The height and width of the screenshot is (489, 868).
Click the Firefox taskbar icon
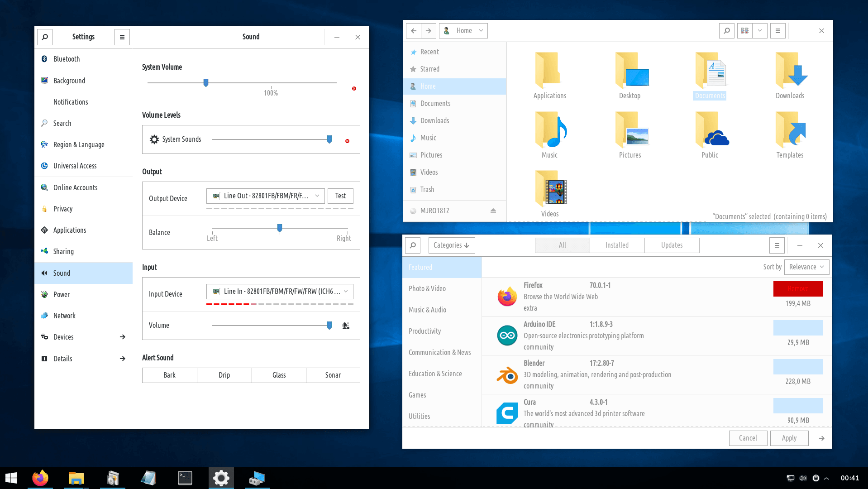pos(40,478)
